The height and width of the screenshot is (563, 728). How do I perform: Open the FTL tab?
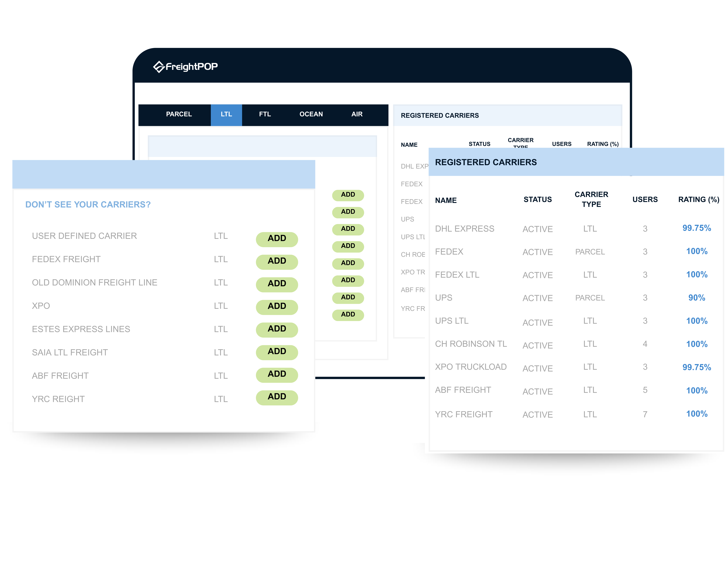point(265,114)
